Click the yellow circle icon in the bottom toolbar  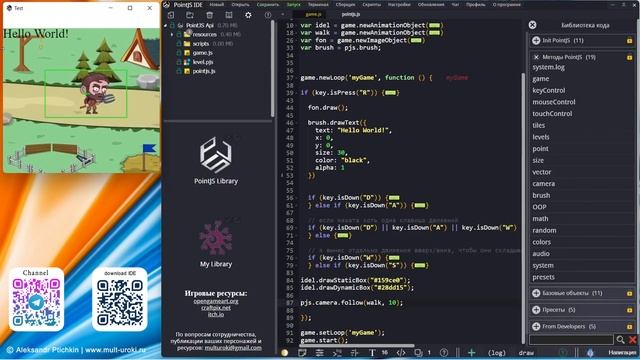coord(284,353)
